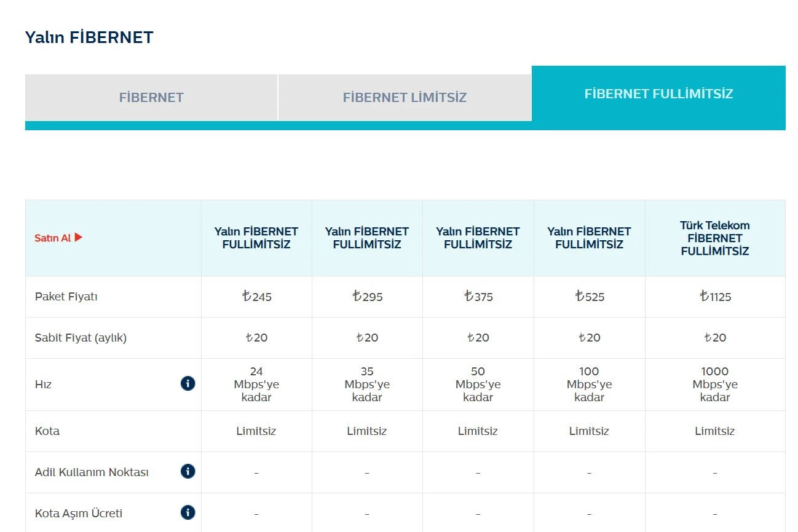Click the Yalın FİBERNET page heading
The height and width of the screenshot is (532, 798).
click(x=89, y=37)
